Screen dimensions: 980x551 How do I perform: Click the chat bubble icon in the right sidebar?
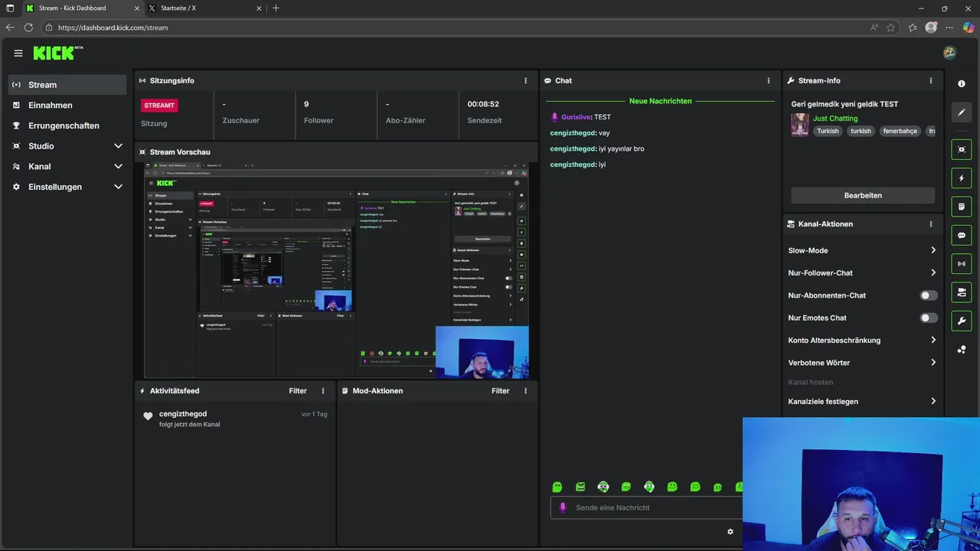tap(962, 235)
